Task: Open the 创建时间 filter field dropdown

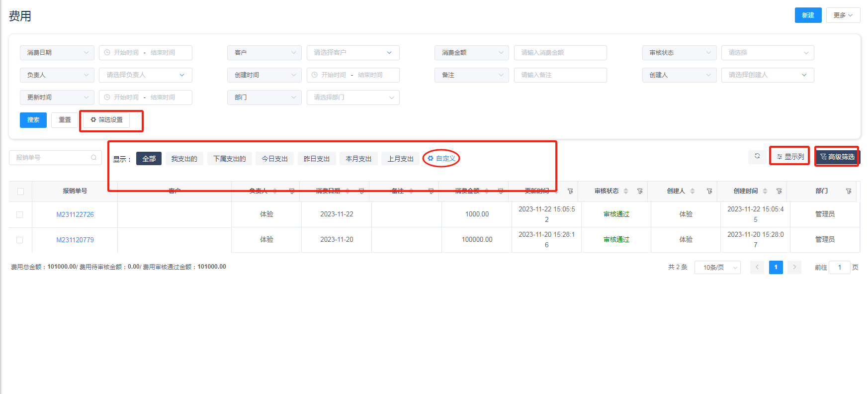Action: point(264,75)
